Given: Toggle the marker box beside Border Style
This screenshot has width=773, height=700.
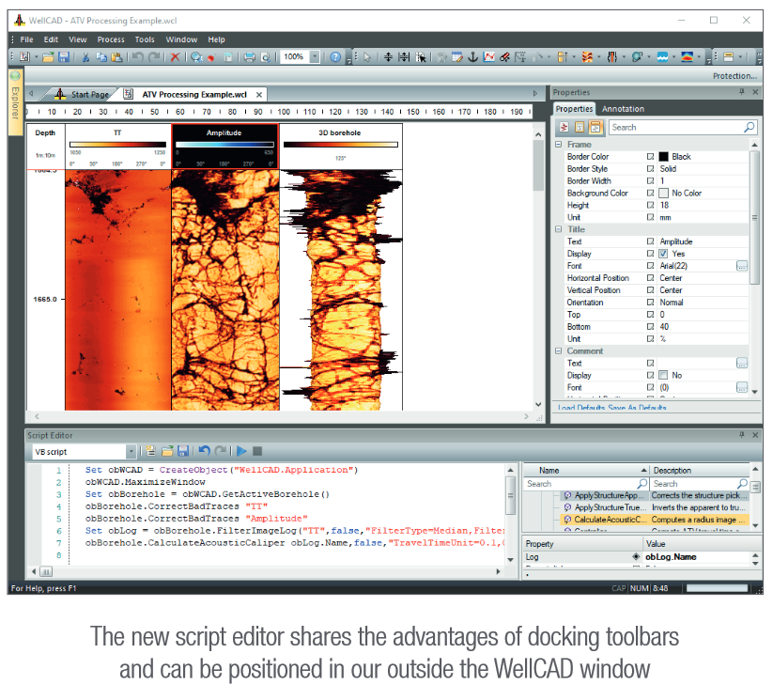Looking at the screenshot, I should pos(650,169).
